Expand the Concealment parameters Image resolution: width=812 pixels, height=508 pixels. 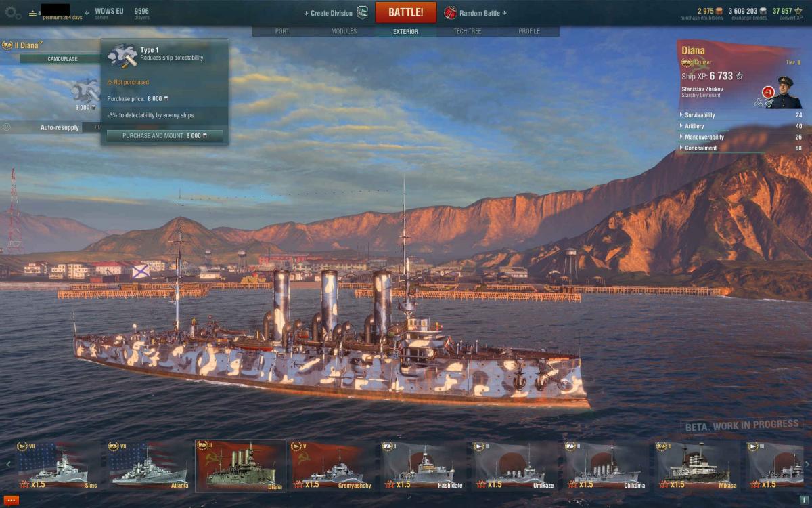click(741, 148)
